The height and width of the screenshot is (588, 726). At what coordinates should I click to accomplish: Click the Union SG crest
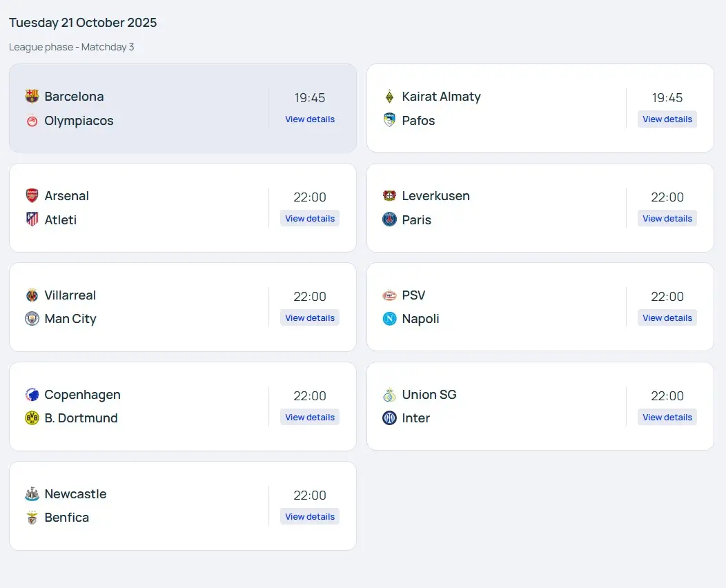pyautogui.click(x=389, y=395)
